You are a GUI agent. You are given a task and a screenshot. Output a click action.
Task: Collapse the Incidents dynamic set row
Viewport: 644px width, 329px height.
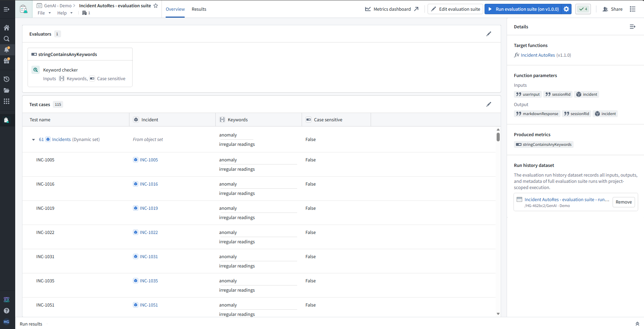33,140
